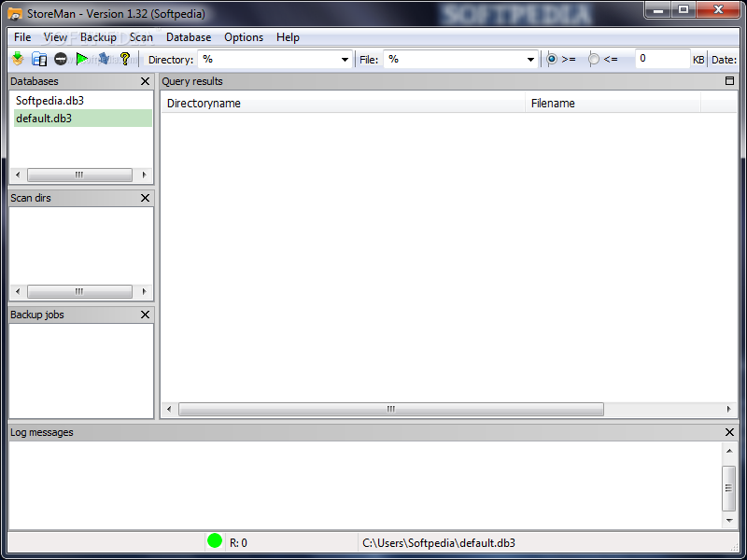747x560 pixels.
Task: Open the Help menu
Action: (x=288, y=37)
